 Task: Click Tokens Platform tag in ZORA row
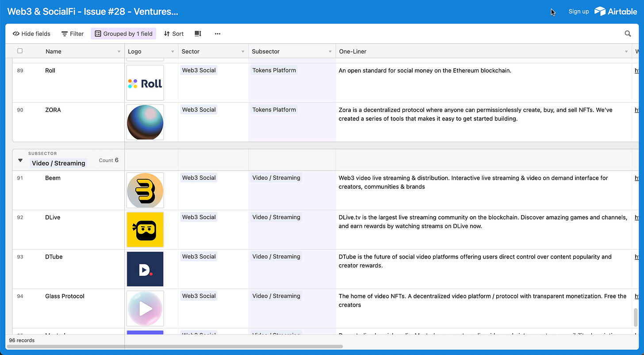coord(274,110)
